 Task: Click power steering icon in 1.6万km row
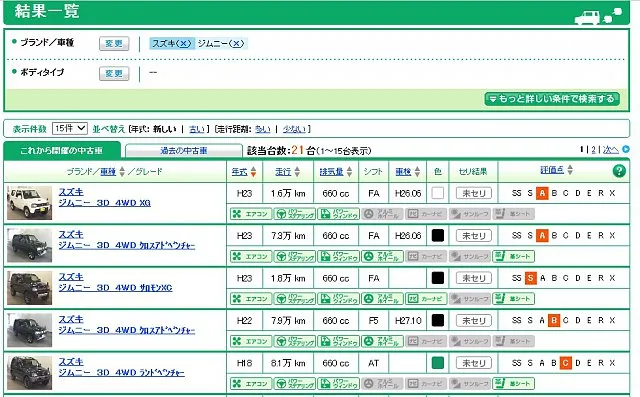coord(295,214)
